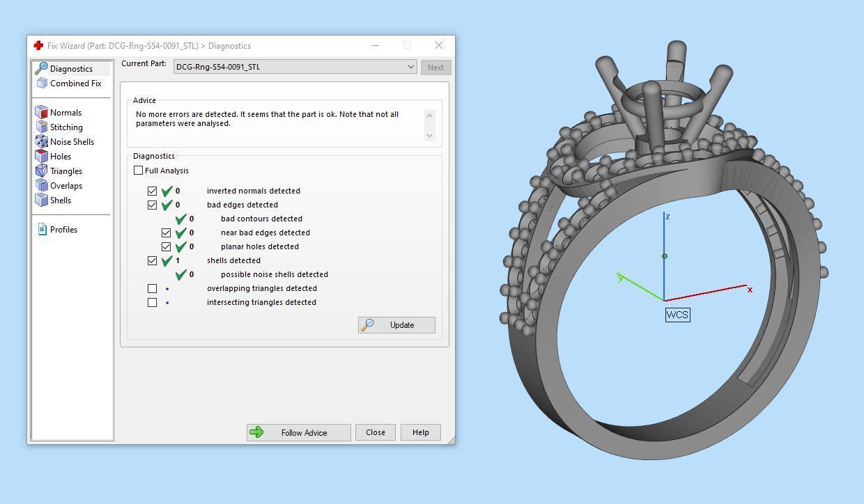Click the magnifier icon on Update button
This screenshot has height=504, width=864.
[368, 325]
